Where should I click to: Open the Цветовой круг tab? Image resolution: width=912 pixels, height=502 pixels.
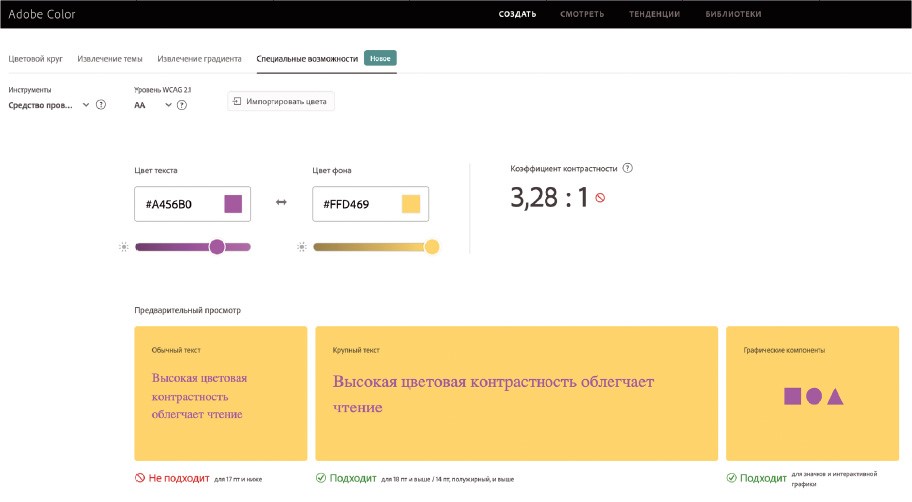pos(35,59)
